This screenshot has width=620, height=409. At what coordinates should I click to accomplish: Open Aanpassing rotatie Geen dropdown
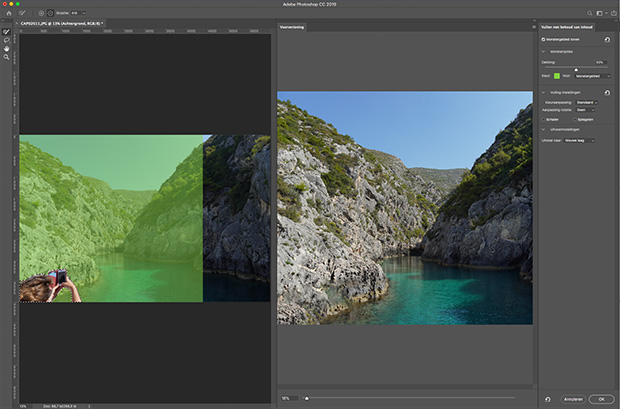coord(585,110)
